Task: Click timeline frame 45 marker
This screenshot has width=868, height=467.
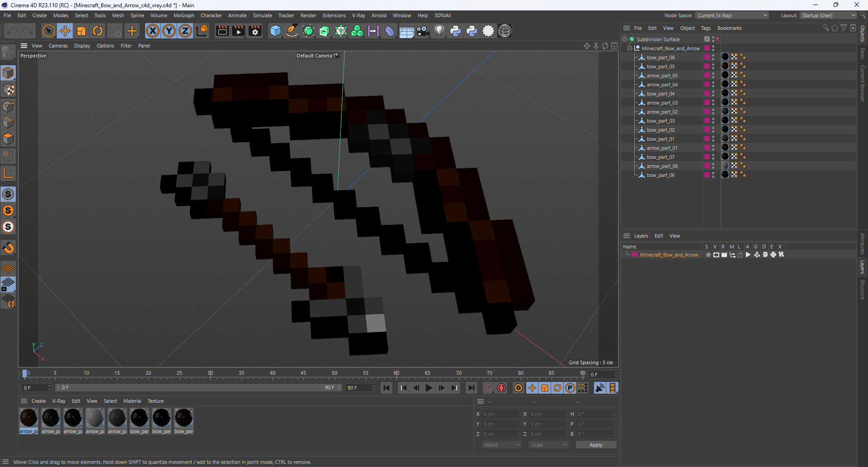Action: pos(303,373)
